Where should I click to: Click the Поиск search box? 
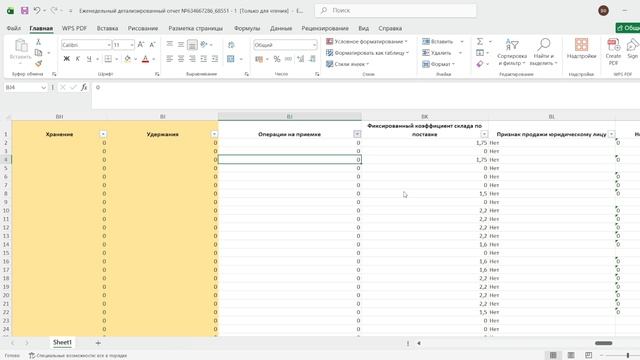396,11
